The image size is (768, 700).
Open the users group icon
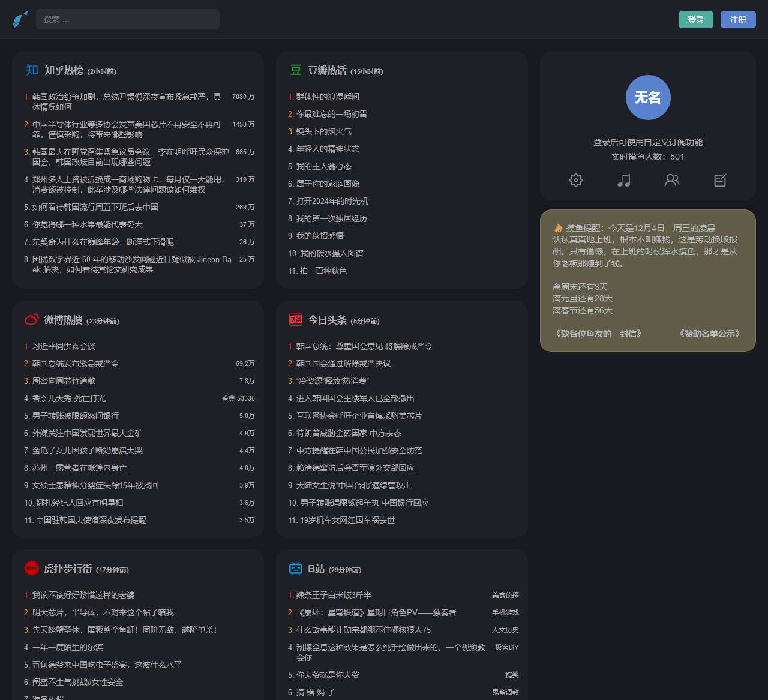coord(672,180)
